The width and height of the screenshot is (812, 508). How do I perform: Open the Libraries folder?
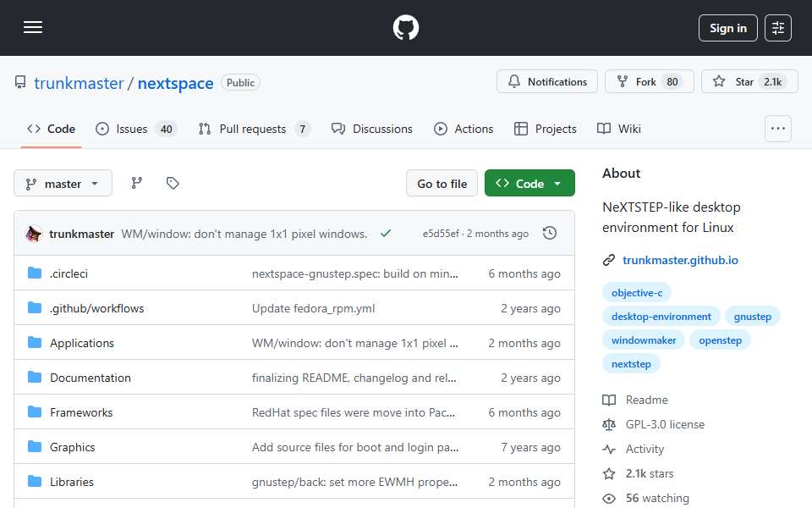click(71, 482)
